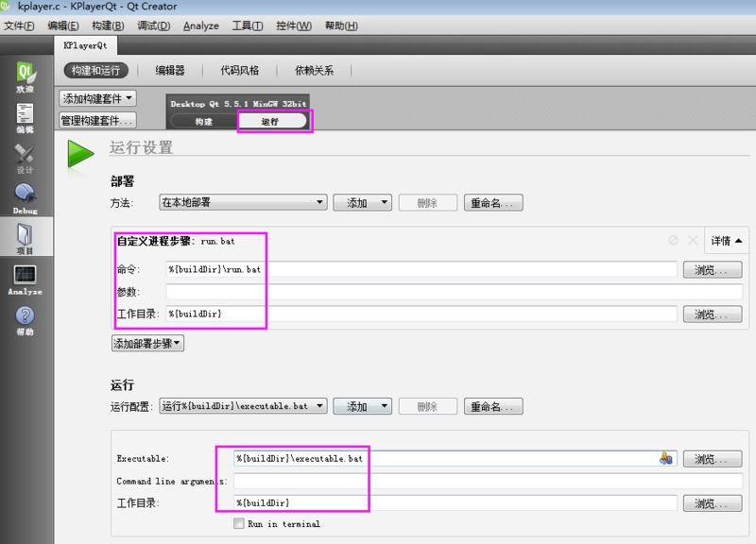
Task: Open the 控件(W) menu
Action: coord(294,26)
